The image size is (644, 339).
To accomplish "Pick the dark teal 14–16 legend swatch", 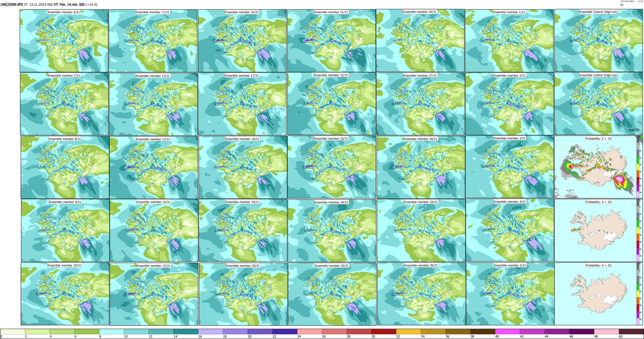I will coord(186,332).
